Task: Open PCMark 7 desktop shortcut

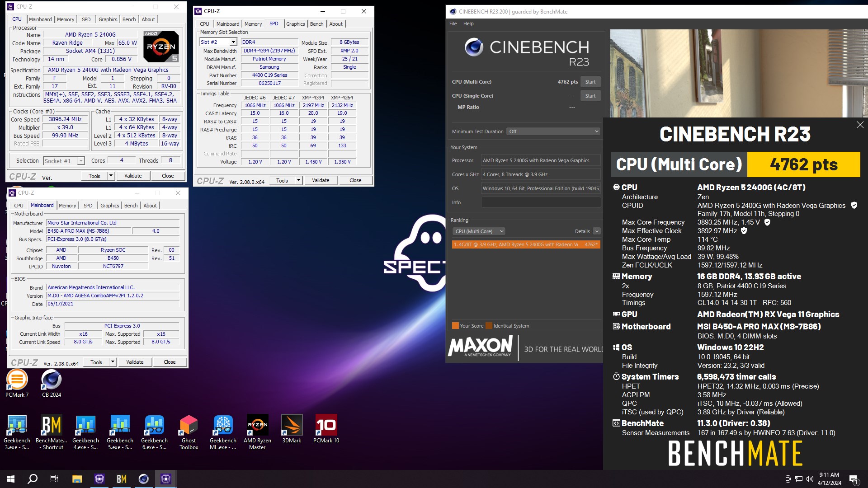Action: [17, 383]
